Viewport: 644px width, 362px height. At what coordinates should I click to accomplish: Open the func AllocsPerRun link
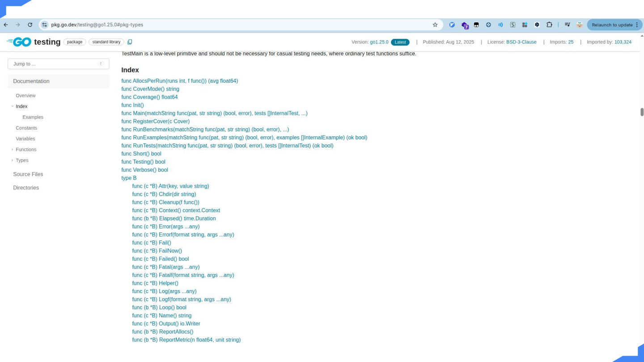(x=179, y=81)
